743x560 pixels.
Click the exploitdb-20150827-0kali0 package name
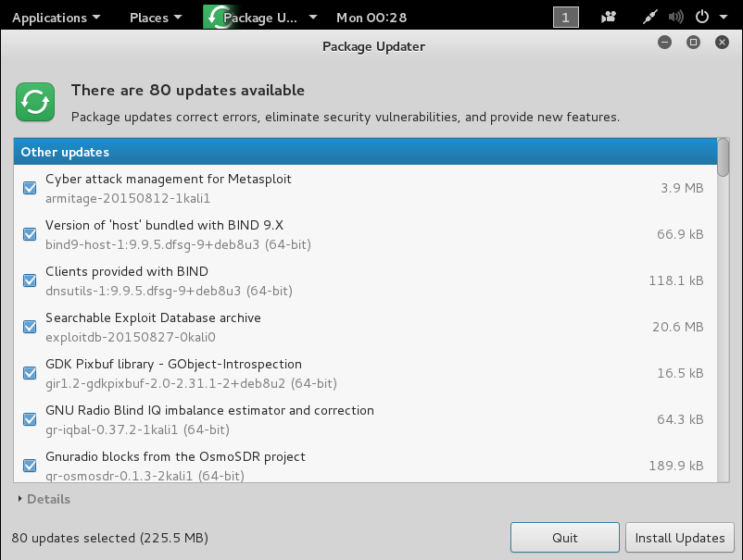[x=131, y=337]
